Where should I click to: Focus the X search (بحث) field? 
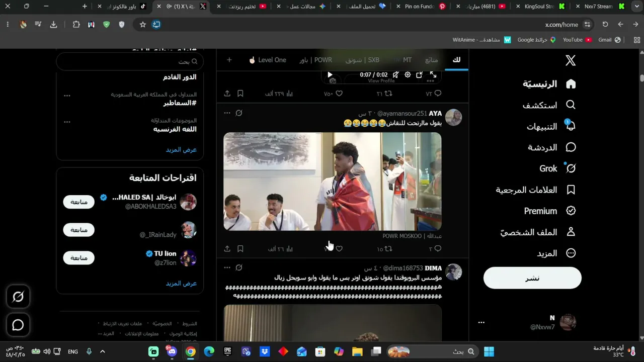[130, 61]
